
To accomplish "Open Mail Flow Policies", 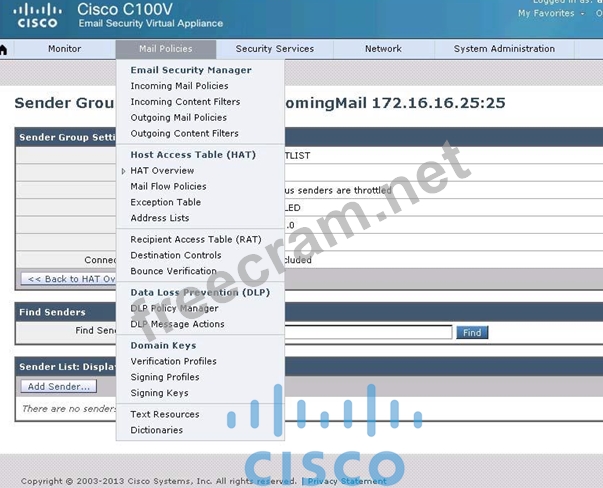I will [x=168, y=186].
